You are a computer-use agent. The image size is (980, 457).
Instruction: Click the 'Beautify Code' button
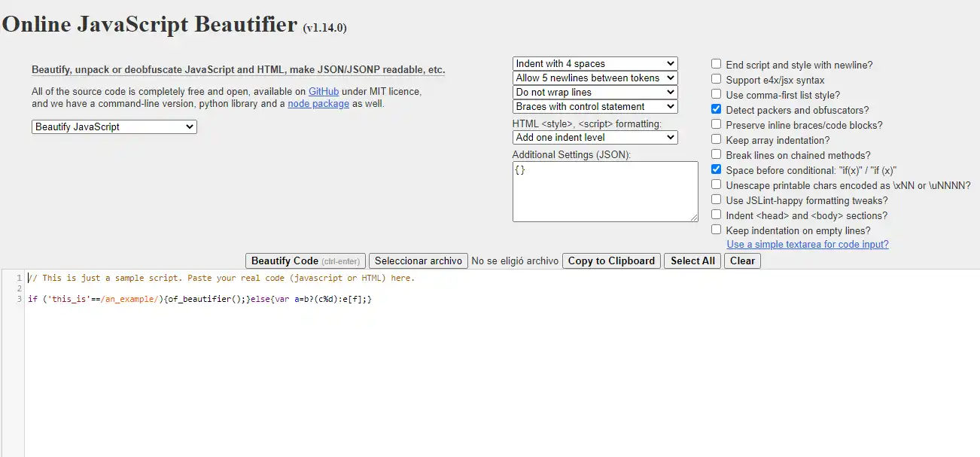click(306, 260)
